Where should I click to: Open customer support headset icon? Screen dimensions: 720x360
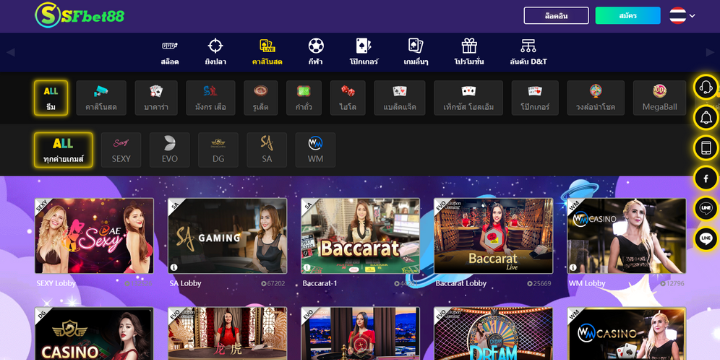[706, 87]
